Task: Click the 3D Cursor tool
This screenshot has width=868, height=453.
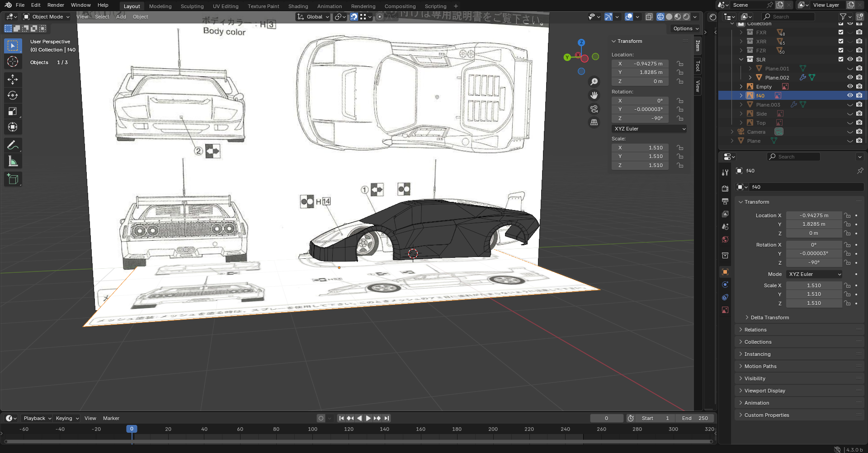Action: [x=13, y=62]
